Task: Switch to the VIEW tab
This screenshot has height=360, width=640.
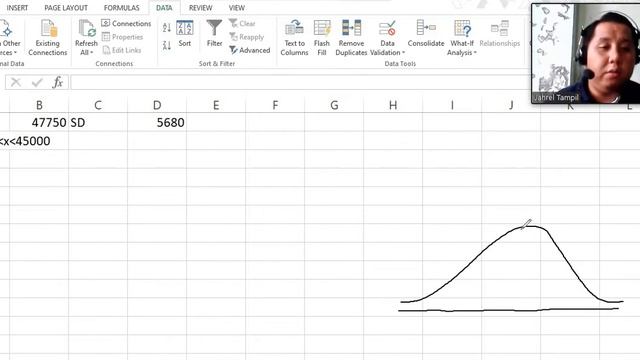Action: [236, 8]
